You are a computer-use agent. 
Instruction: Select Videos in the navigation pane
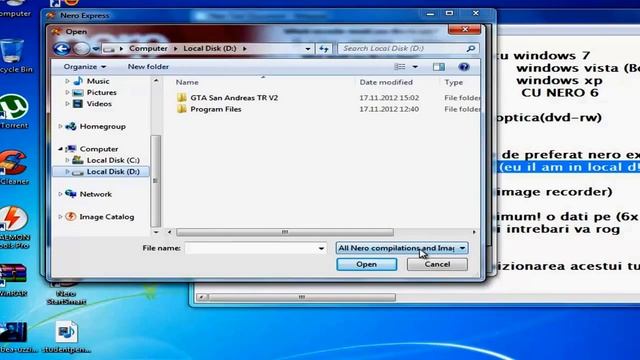(99, 104)
